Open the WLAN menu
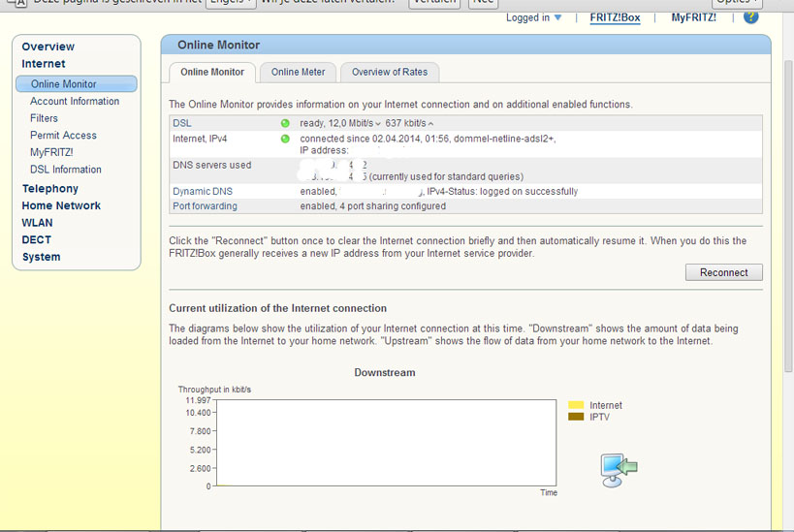This screenshot has height=532, width=794. 37,223
